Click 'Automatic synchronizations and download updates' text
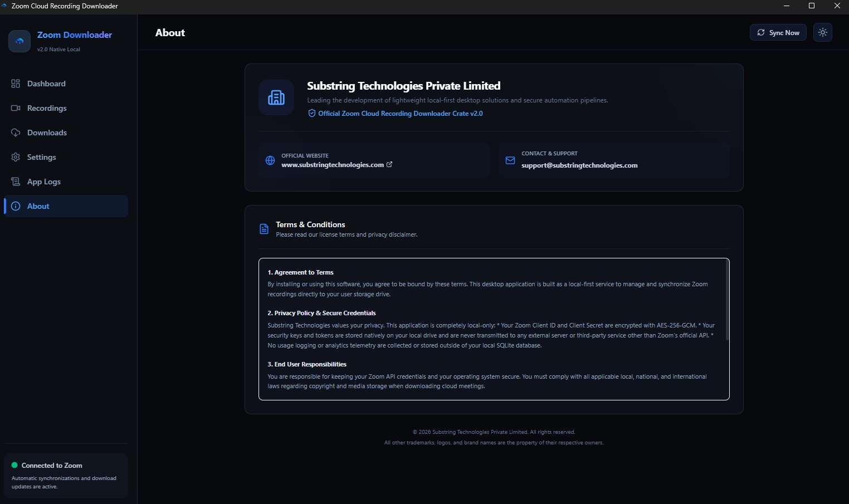Image resolution: width=849 pixels, height=504 pixels. coord(64,482)
